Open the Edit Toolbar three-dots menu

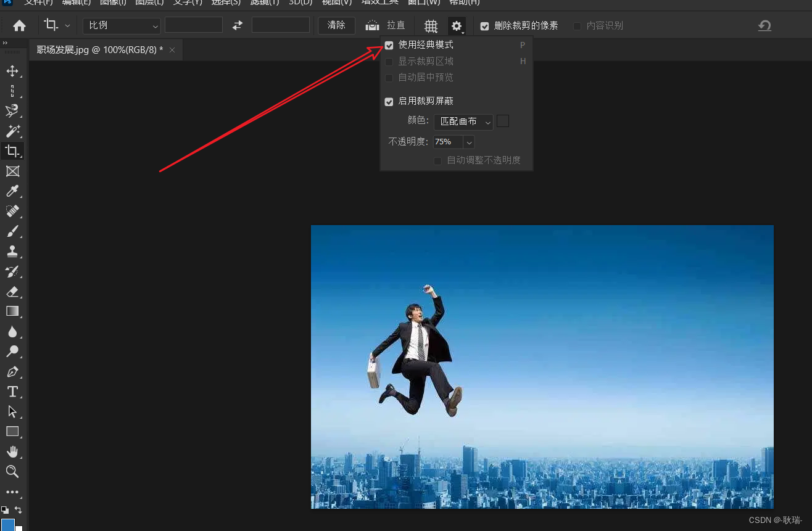[x=12, y=492]
